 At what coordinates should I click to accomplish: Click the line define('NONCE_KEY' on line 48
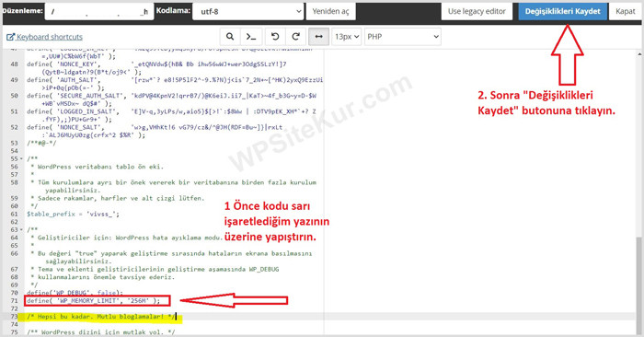pyautogui.click(x=156, y=64)
